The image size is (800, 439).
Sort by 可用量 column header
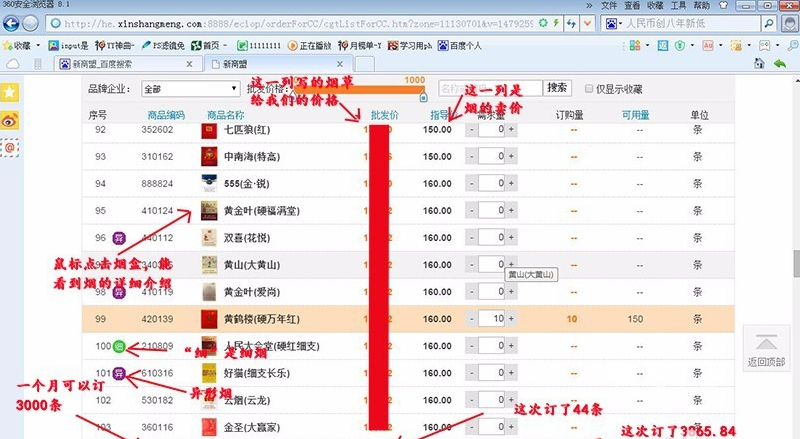(x=635, y=115)
